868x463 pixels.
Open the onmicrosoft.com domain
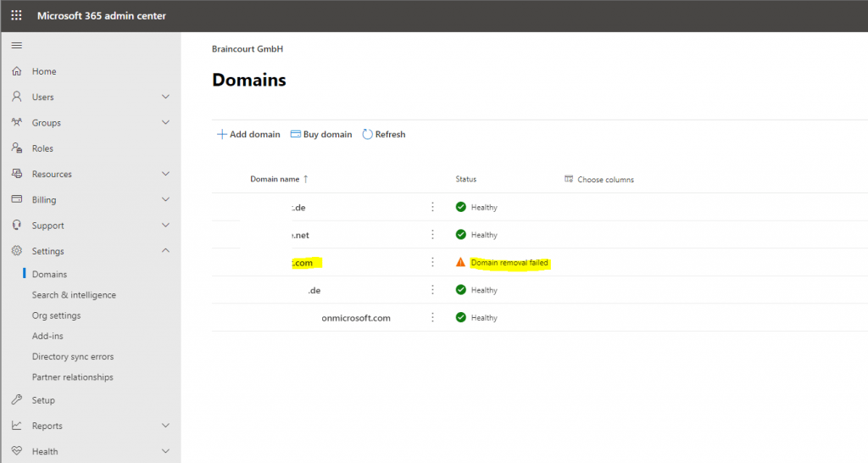(356, 318)
